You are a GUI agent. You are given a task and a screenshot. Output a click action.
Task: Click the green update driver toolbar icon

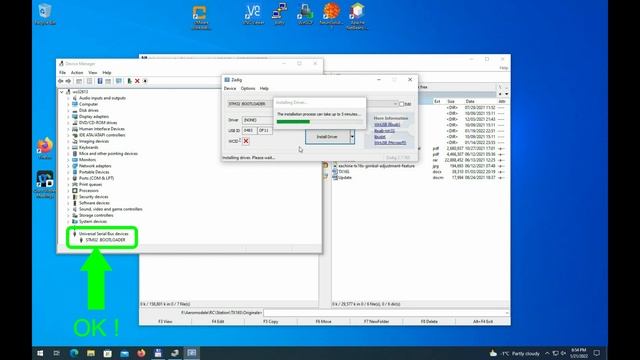pos(129,81)
